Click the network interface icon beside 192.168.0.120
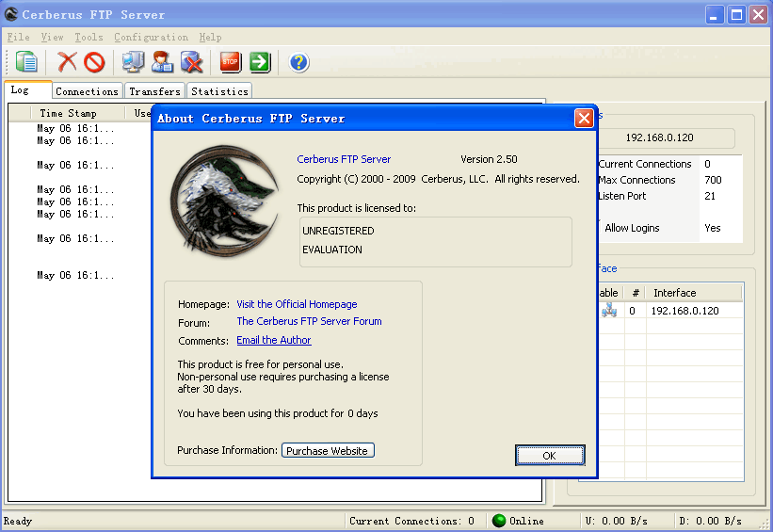The width and height of the screenshot is (773, 532). 609,311
